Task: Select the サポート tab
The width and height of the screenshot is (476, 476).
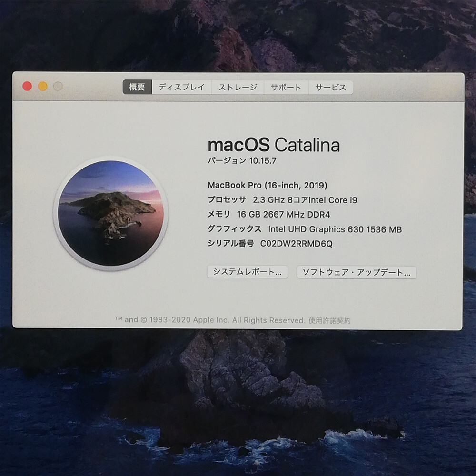Action: [286, 88]
